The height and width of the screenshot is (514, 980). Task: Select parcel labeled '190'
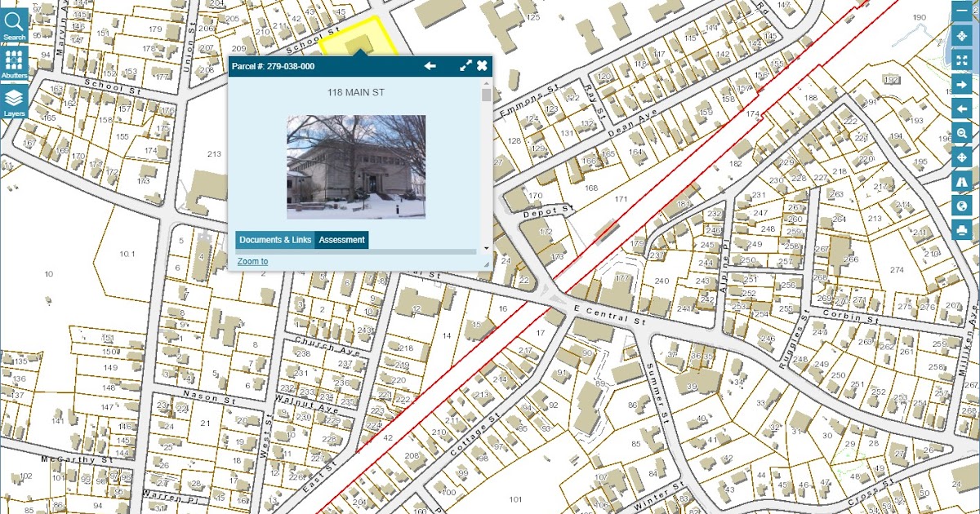[919, 17]
